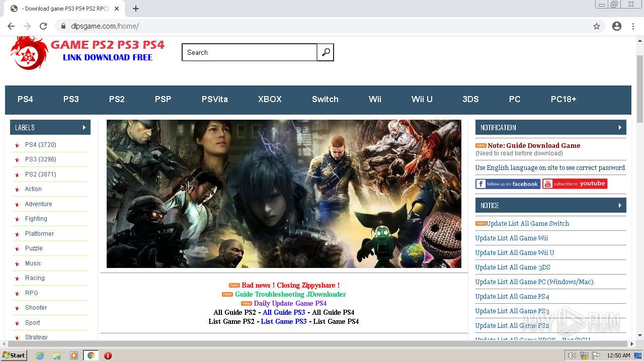Screen dimensions: 644x362
Task: Open the XBOX menu tab
Action: 270,100
